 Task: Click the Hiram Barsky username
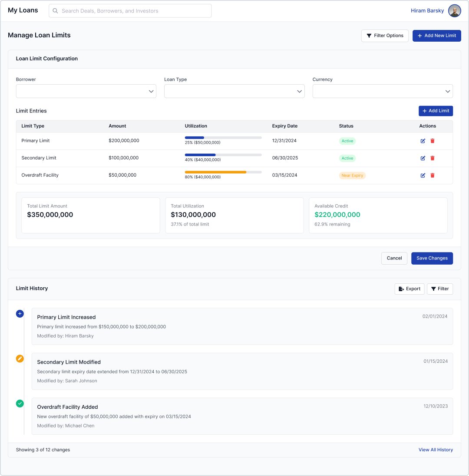coord(427,11)
